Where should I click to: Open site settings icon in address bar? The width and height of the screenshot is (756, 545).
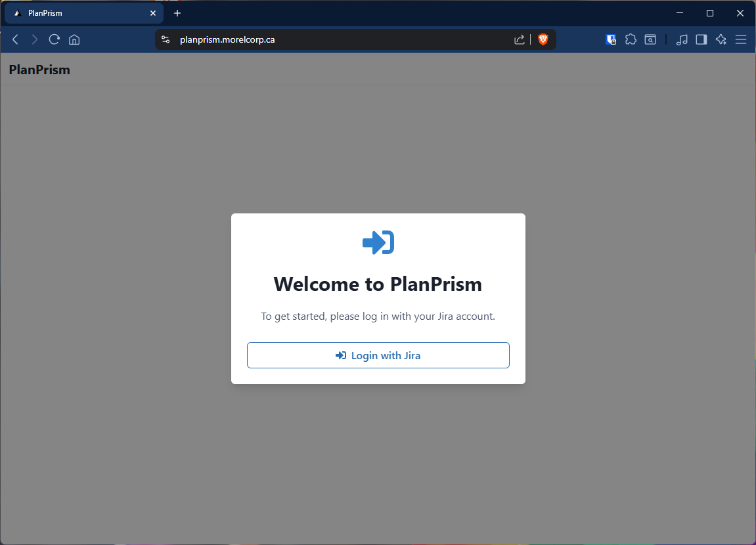(x=166, y=39)
